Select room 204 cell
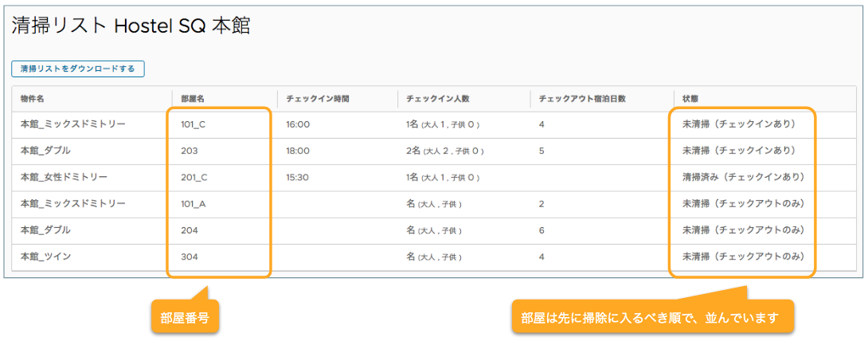This screenshot has width=868, height=345. click(x=190, y=229)
